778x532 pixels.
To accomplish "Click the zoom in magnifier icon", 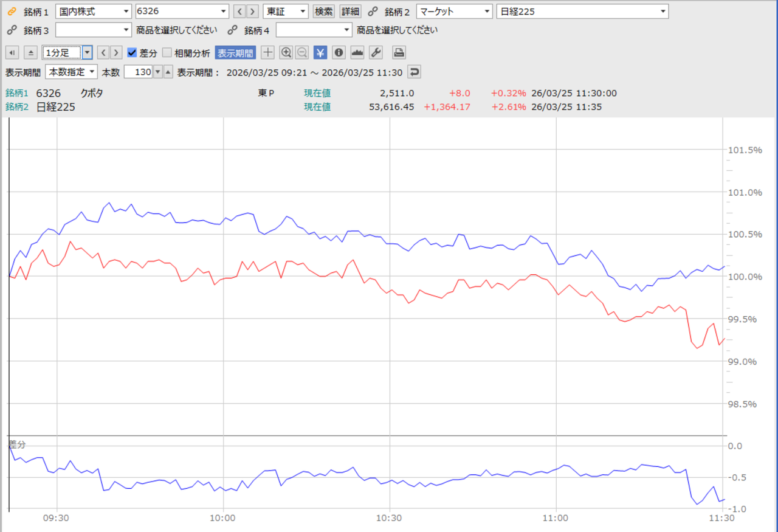I will click(x=286, y=53).
